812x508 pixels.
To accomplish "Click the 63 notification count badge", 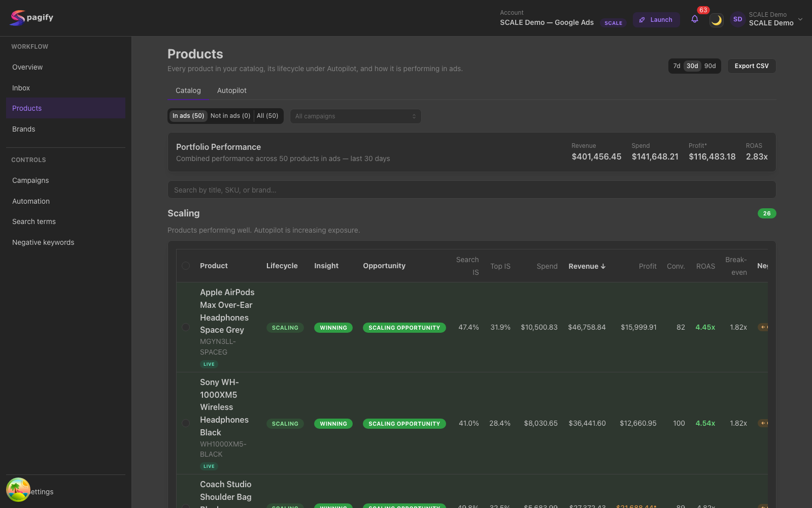I will (703, 10).
